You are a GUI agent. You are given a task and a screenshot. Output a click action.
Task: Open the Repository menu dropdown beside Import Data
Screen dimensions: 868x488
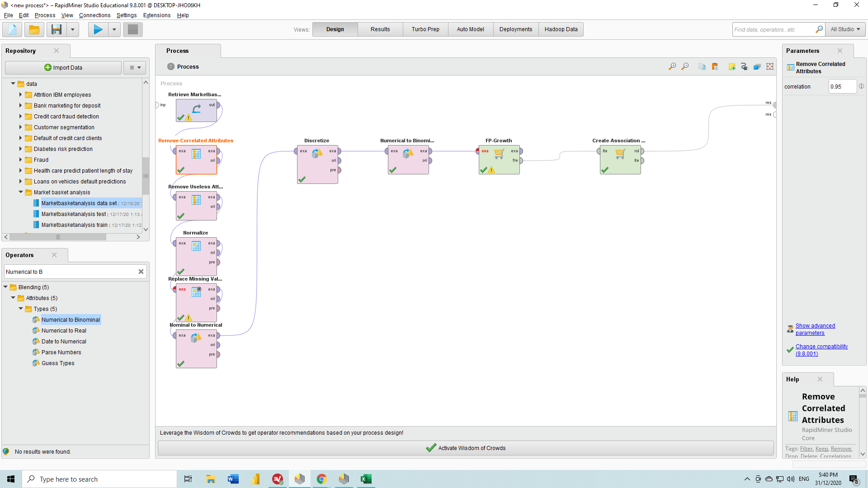[x=135, y=68]
